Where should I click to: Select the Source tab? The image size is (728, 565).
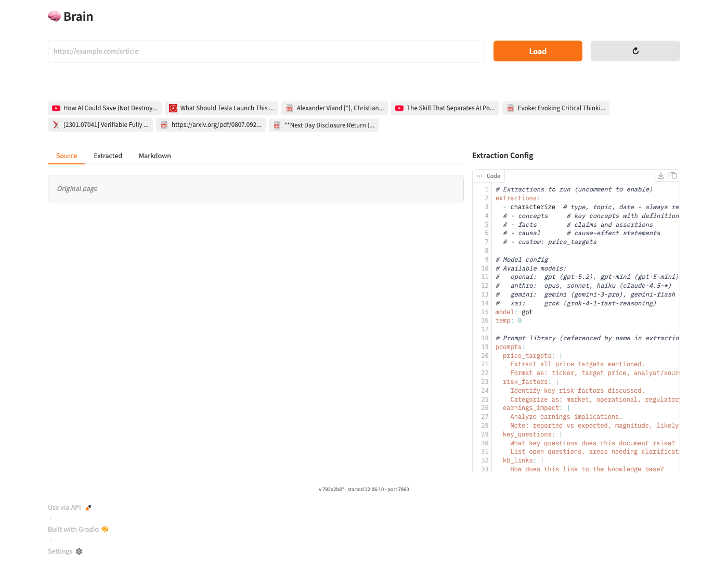67,156
